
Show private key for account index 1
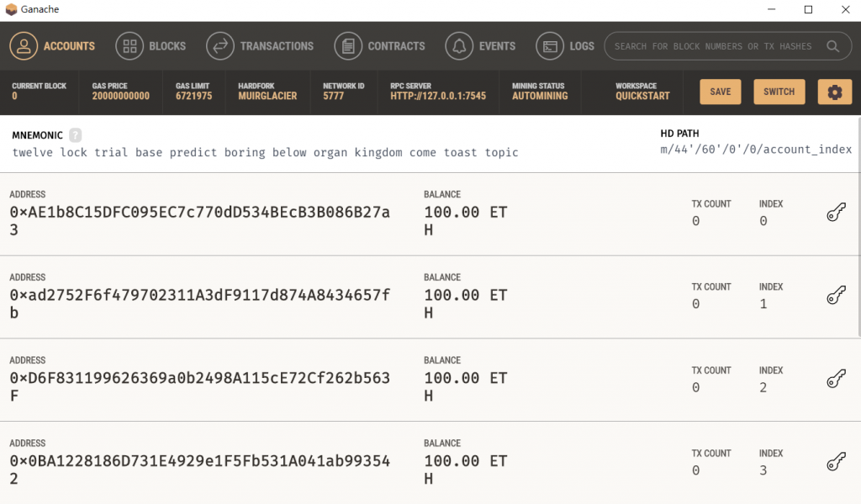pyautogui.click(x=837, y=295)
